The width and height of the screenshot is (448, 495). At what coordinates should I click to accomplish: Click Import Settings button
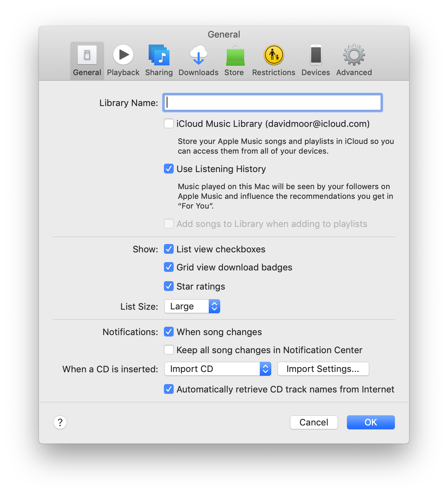click(323, 369)
